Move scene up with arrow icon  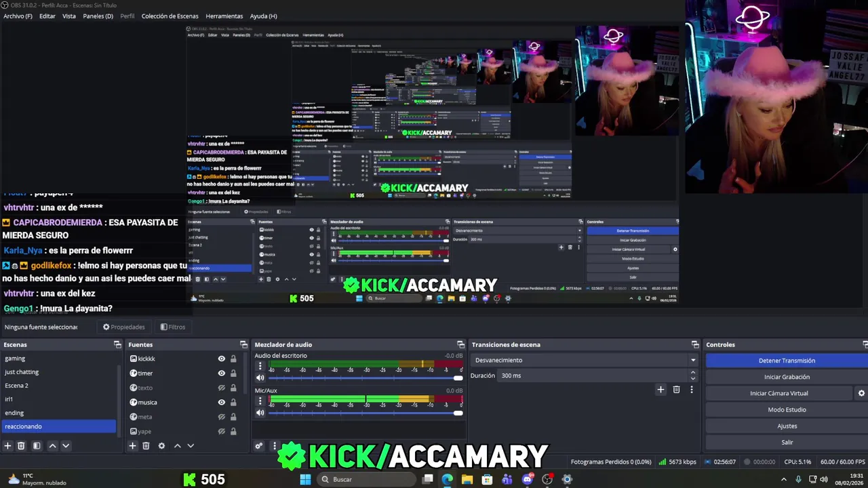[52, 445]
